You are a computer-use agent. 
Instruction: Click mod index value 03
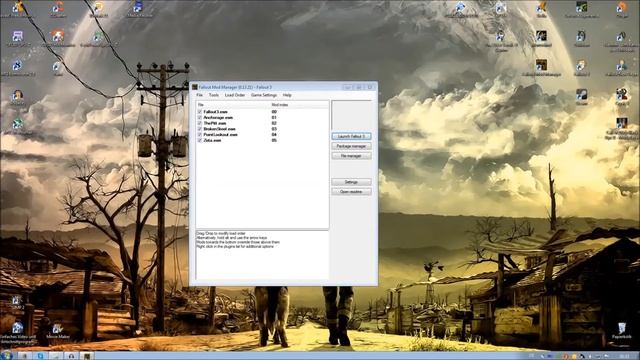[x=274, y=129]
